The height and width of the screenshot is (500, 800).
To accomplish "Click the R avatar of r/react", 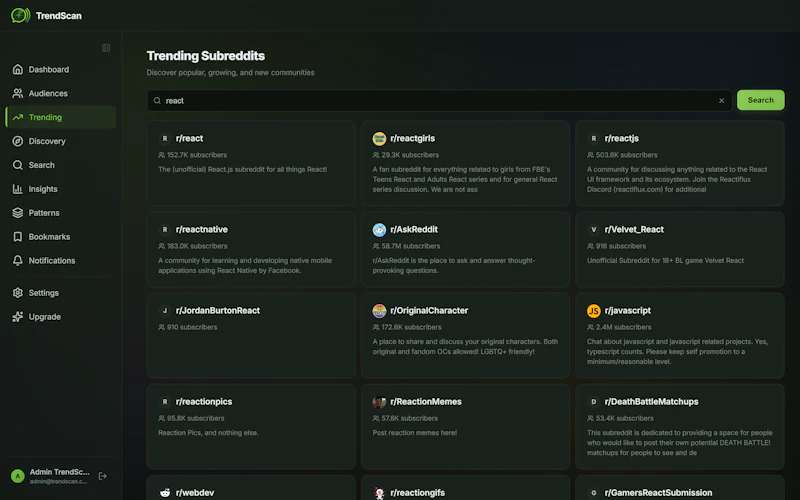I will click(165, 138).
